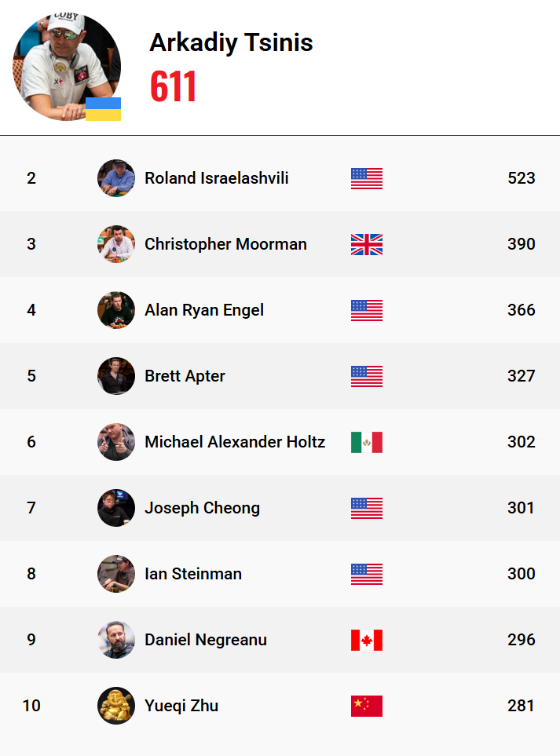Image resolution: width=560 pixels, height=756 pixels.
Task: Click Arkadiy Tsinis's large profile photo
Action: [66, 66]
